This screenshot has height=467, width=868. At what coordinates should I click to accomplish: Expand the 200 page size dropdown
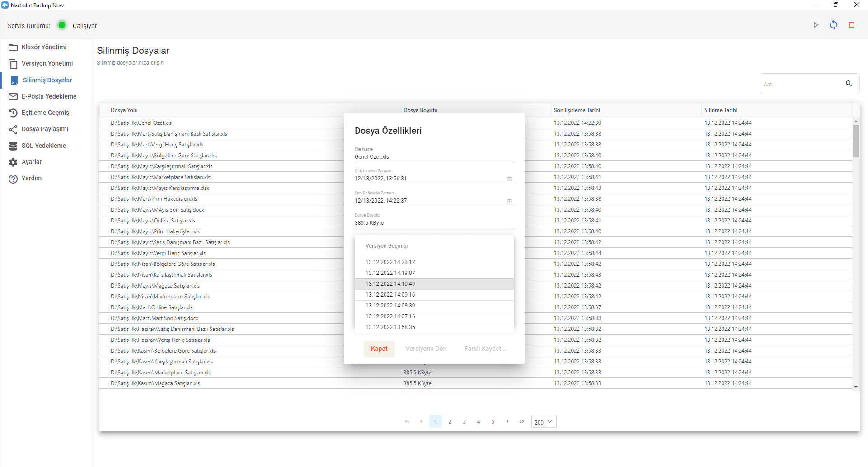(544, 422)
